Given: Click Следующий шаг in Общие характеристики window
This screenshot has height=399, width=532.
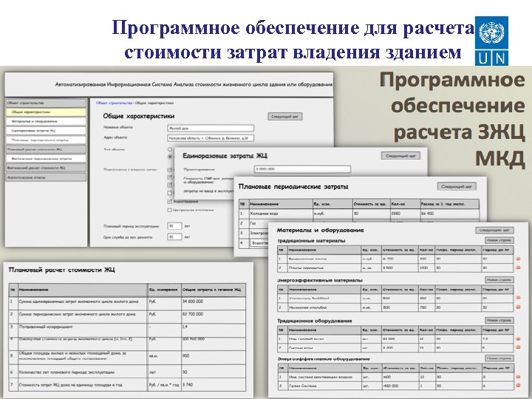Looking at the screenshot, I should point(284,117).
